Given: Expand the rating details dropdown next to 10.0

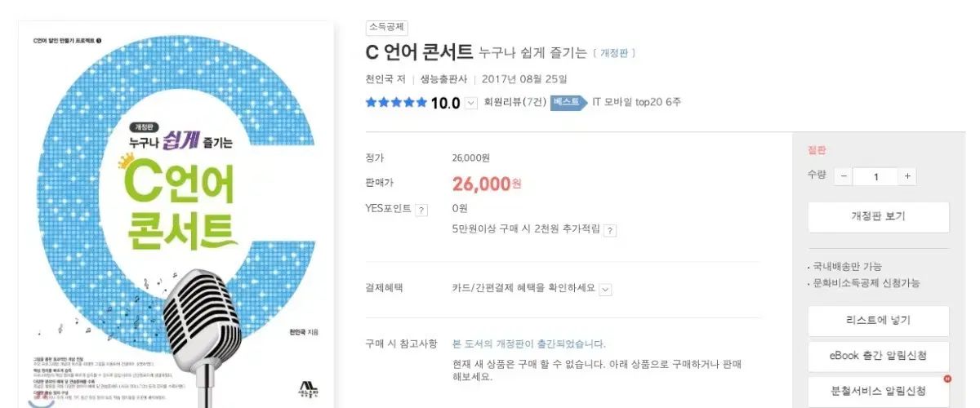Looking at the screenshot, I should pos(471,103).
